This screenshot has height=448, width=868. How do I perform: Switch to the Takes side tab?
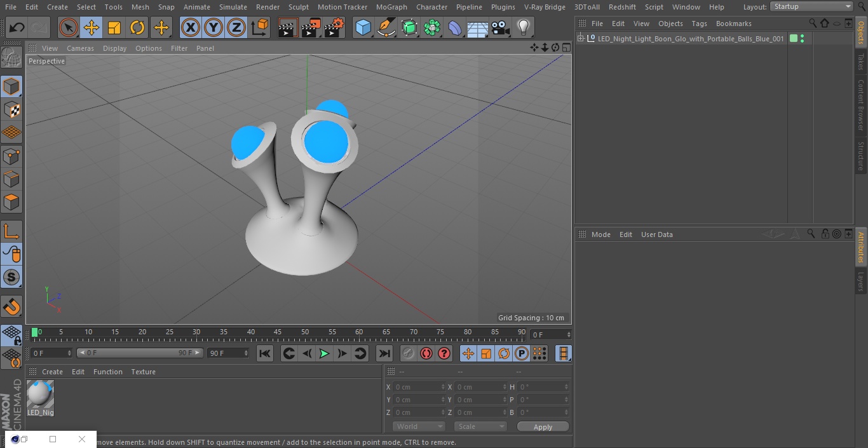click(861, 62)
